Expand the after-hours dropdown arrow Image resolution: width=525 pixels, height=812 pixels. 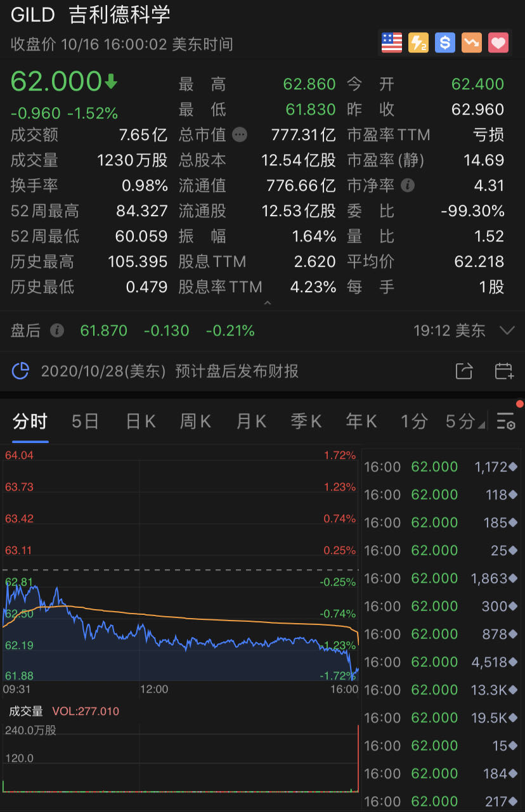click(x=507, y=330)
